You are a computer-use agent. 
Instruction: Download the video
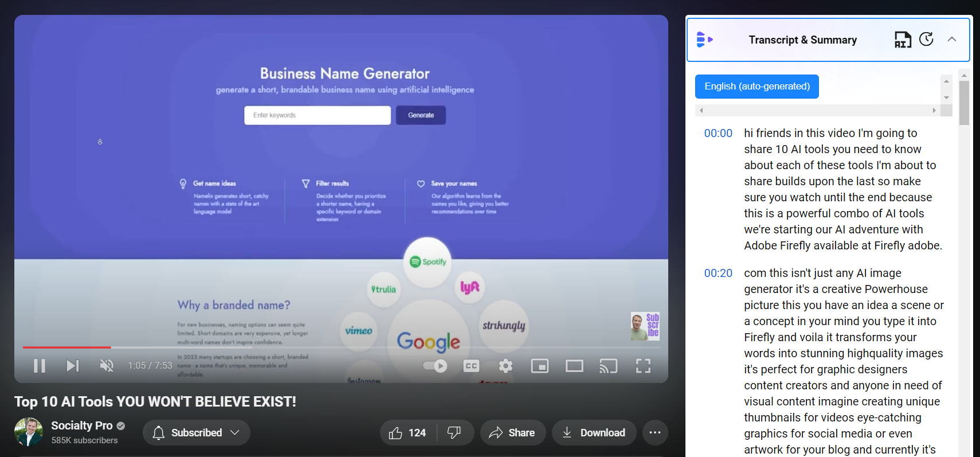pos(594,433)
